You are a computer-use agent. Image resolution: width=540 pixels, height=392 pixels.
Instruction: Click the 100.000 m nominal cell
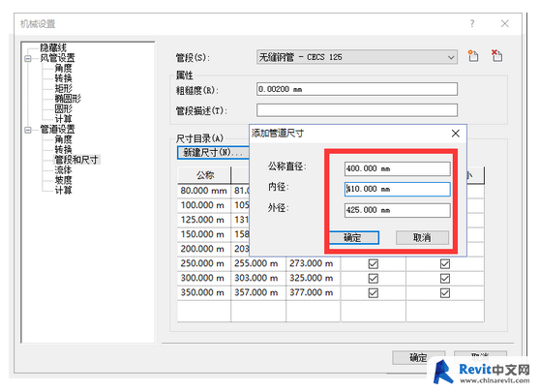pos(204,205)
